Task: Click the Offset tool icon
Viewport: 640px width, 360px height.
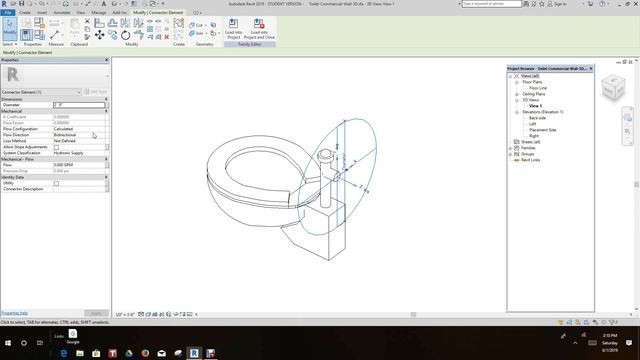Action: [x=112, y=23]
